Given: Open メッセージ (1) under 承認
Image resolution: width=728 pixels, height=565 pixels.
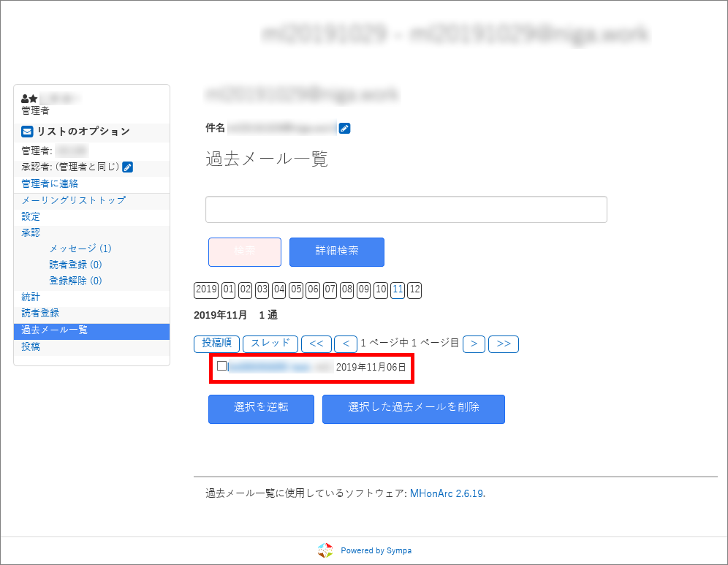Looking at the screenshot, I should pos(80,249).
